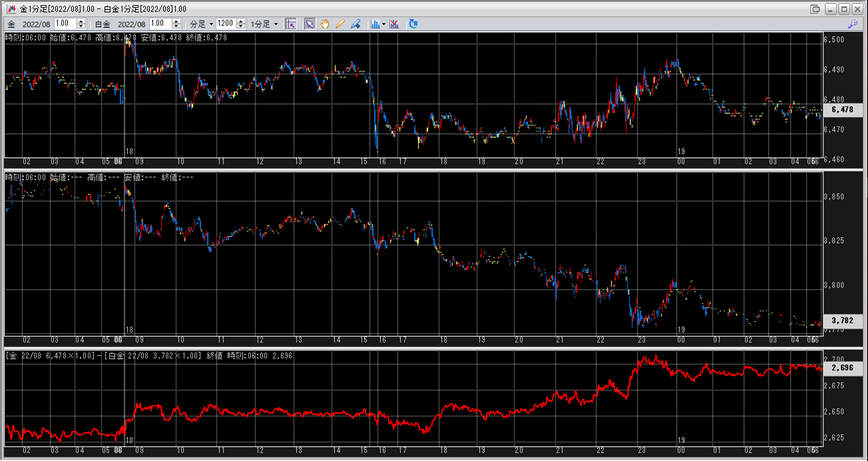Click the platinum ratio 1.00 input field

(160, 23)
